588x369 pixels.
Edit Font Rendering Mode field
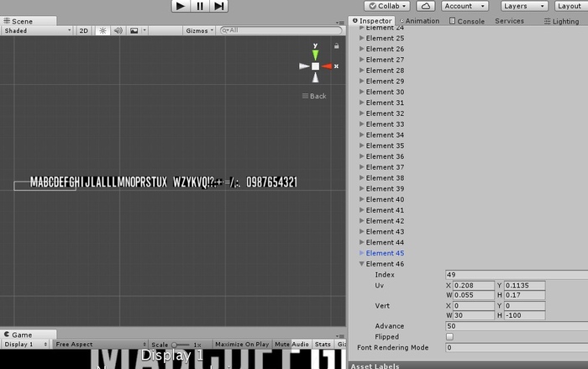[x=517, y=348]
